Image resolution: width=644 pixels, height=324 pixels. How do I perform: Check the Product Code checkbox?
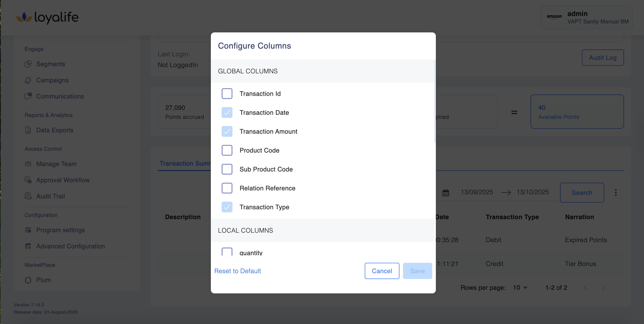click(227, 150)
